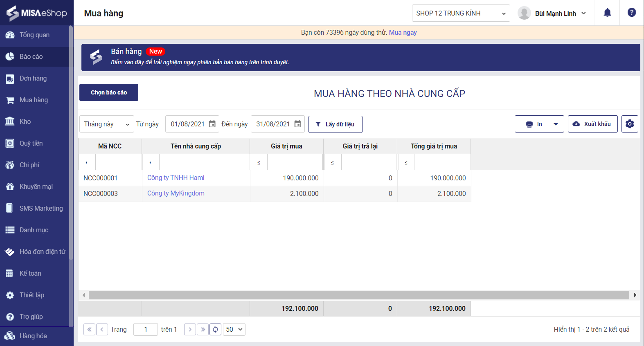Click Chọn báo cáo button
The image size is (644, 346).
(109, 92)
